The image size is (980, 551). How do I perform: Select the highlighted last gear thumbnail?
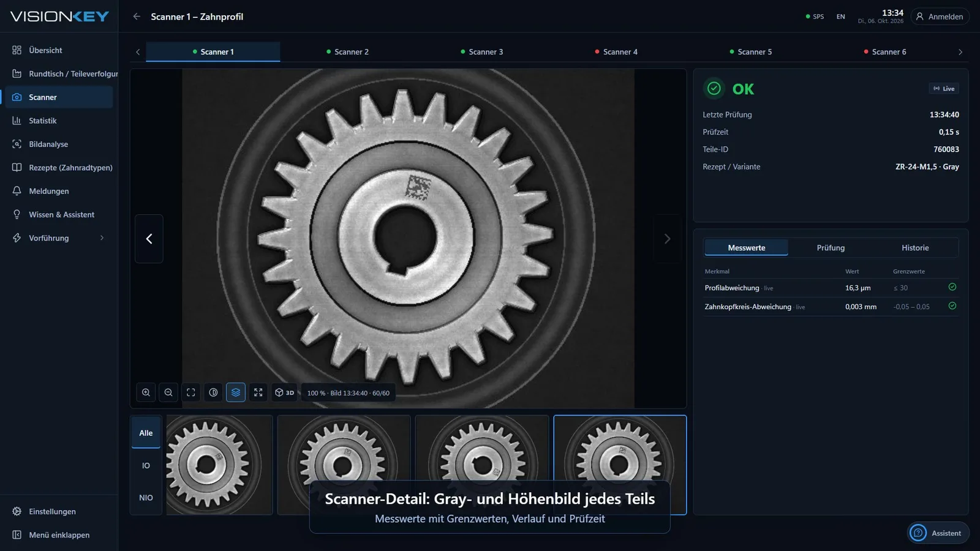click(x=620, y=465)
